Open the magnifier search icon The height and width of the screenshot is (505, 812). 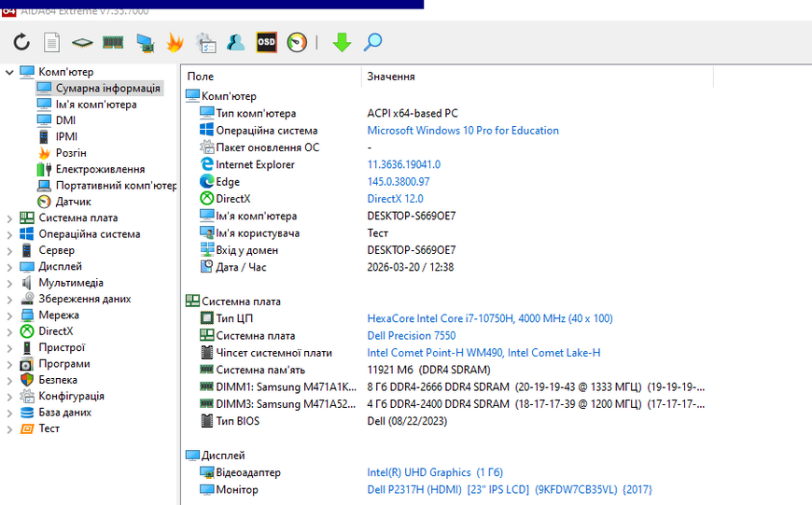click(x=372, y=42)
